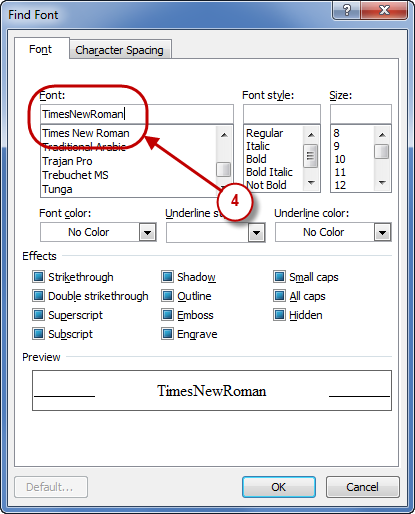Click the Size list scroll up arrow
Image resolution: width=415 pixels, height=514 pixels.
click(x=382, y=135)
